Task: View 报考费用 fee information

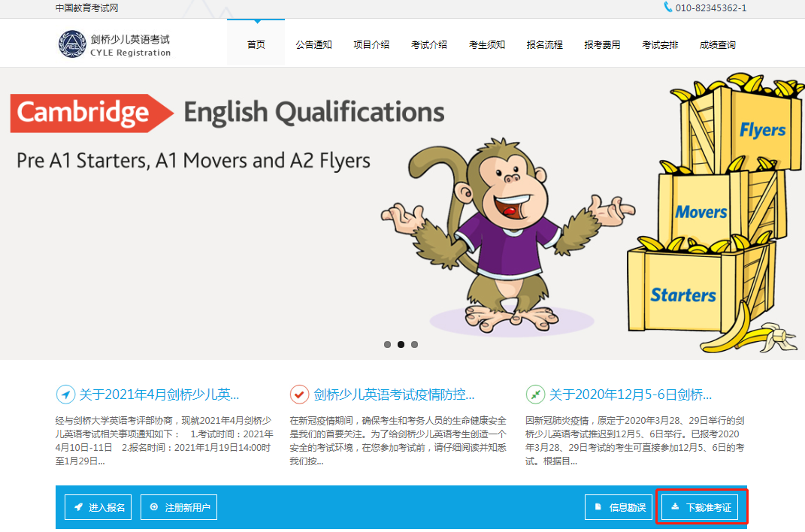Action: pyautogui.click(x=602, y=44)
